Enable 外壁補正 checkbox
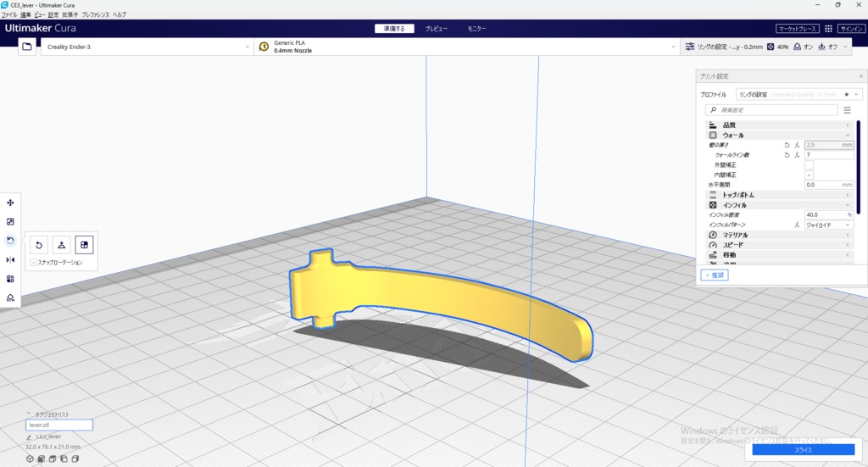Screen dimensions: 868x467 (809, 165)
